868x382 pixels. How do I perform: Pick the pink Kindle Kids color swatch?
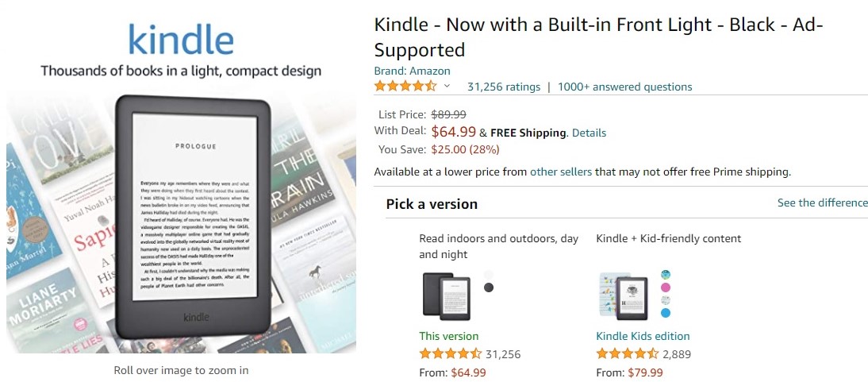pyautogui.click(x=666, y=287)
